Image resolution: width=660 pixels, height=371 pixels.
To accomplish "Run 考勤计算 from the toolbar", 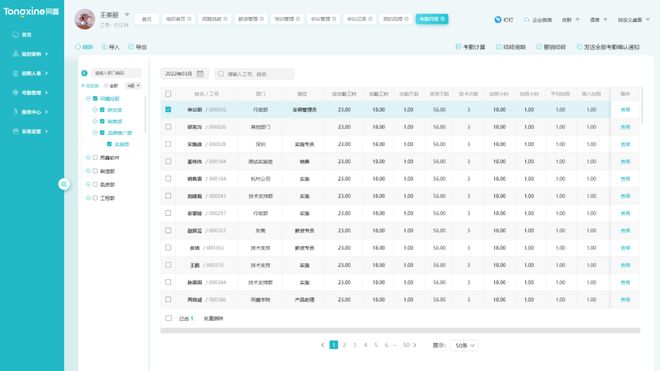I will click(470, 47).
